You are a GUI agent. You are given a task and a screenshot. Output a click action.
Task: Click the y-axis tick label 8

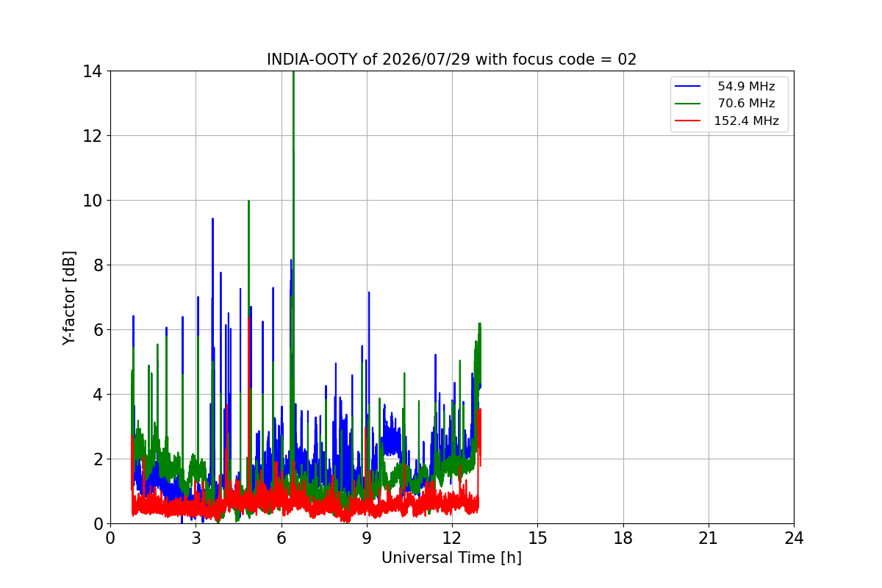tap(97, 265)
